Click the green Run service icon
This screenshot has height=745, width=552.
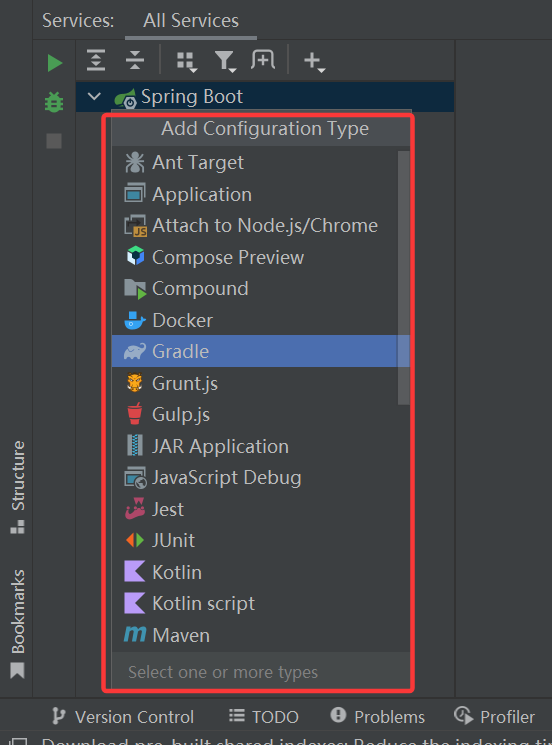[55, 63]
